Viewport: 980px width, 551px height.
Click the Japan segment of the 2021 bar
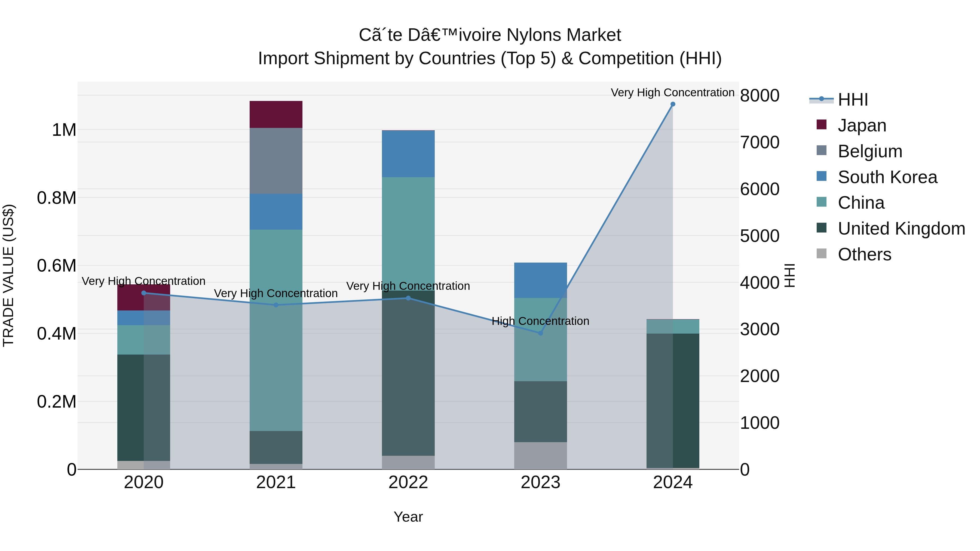(276, 115)
